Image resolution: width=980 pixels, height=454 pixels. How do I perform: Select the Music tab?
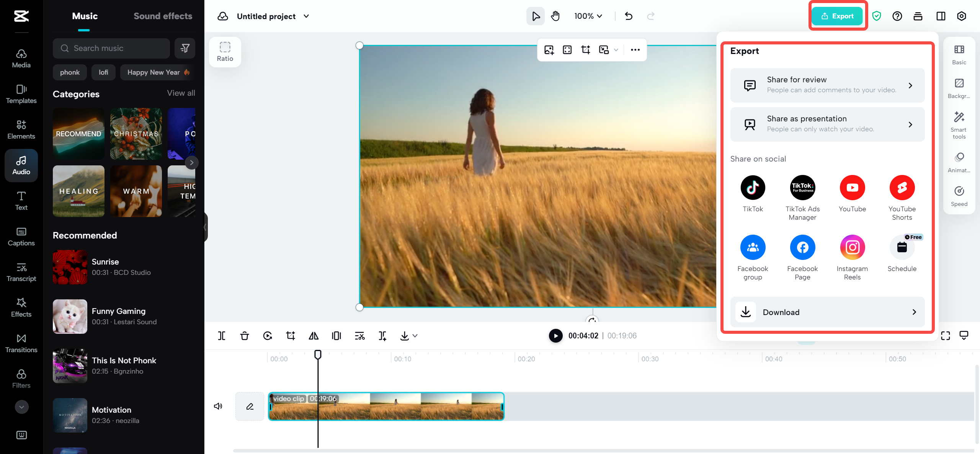coord(84,16)
